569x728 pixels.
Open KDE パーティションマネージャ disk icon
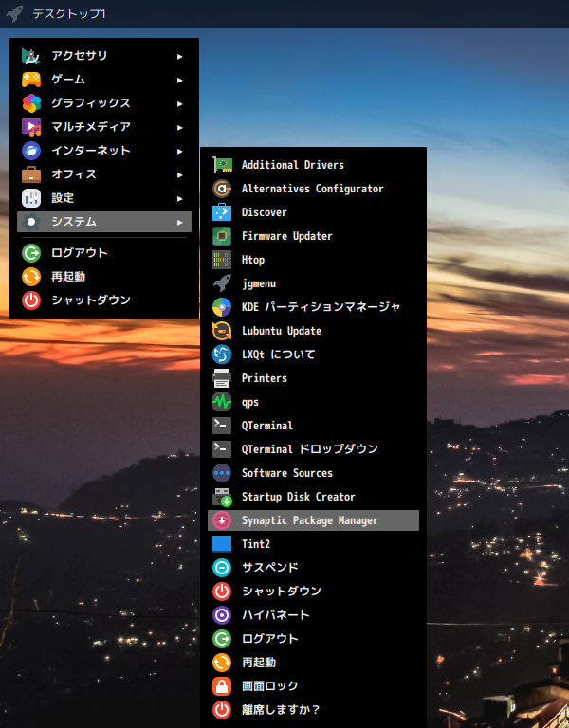222,307
